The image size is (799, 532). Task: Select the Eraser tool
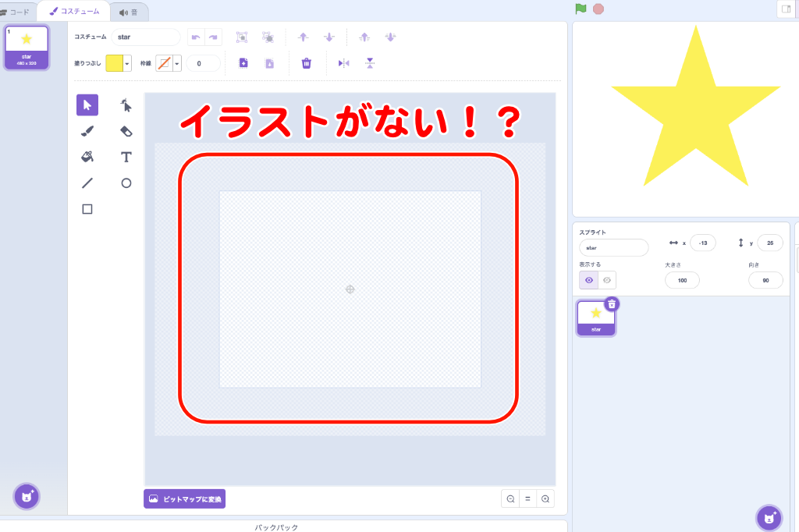tap(126, 131)
